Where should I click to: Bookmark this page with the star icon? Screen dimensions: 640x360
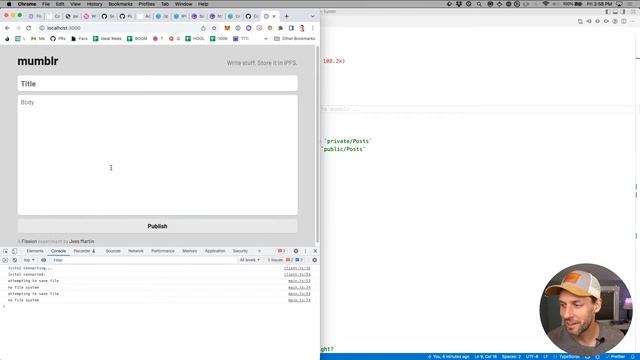[214, 28]
